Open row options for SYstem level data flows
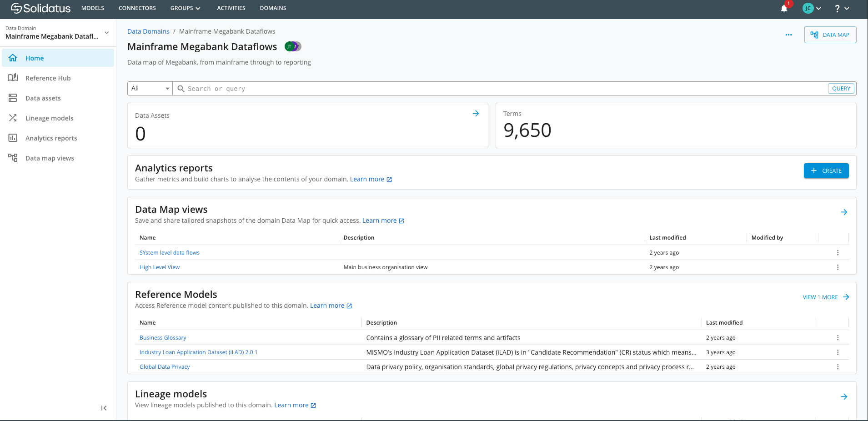The width and height of the screenshot is (868, 421). click(838, 253)
